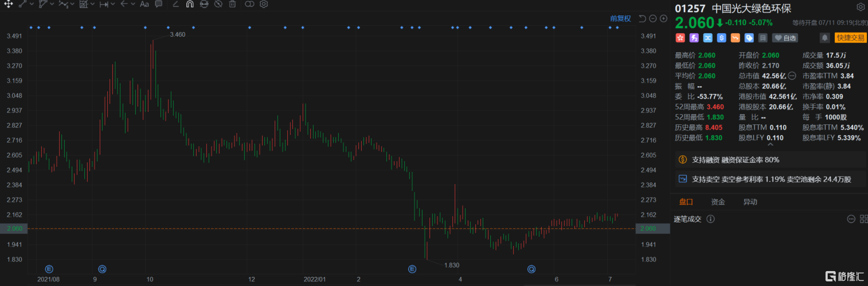This screenshot has width=868, height=286.
Task: Open chart settings gear in toolbar
Action: tap(264, 4)
